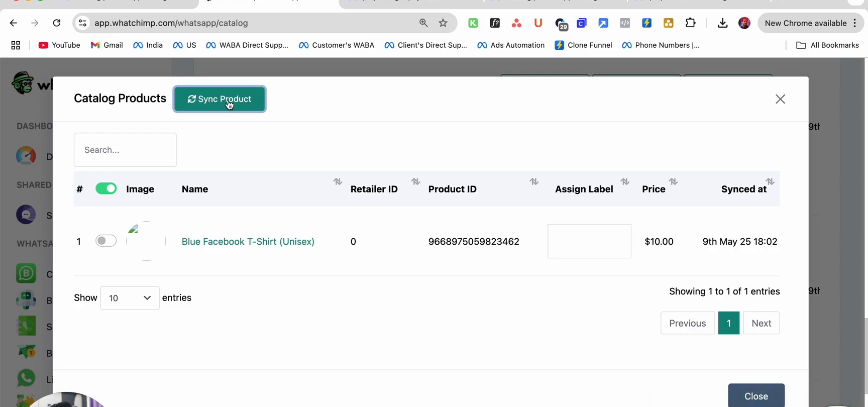Click product ID 9668975059823462 cell
The width and height of the screenshot is (868, 407).
tap(474, 242)
